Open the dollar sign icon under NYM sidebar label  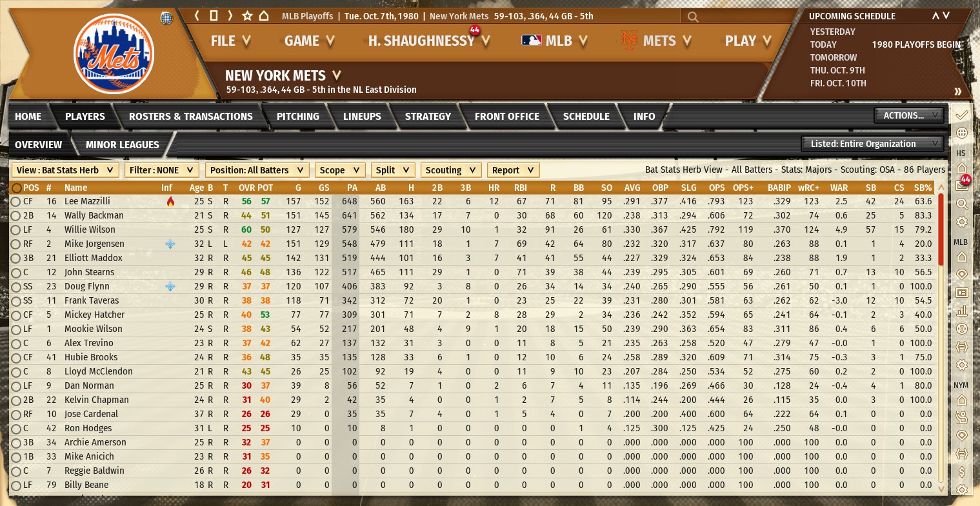(962, 472)
